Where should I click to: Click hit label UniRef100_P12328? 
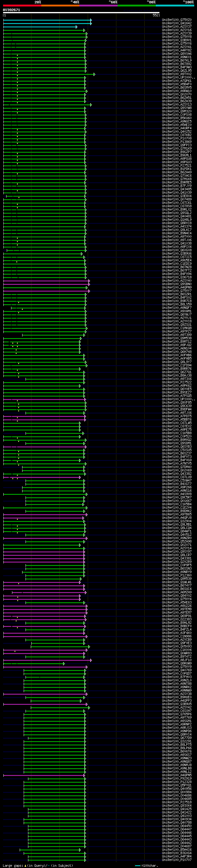click(177, 782)
